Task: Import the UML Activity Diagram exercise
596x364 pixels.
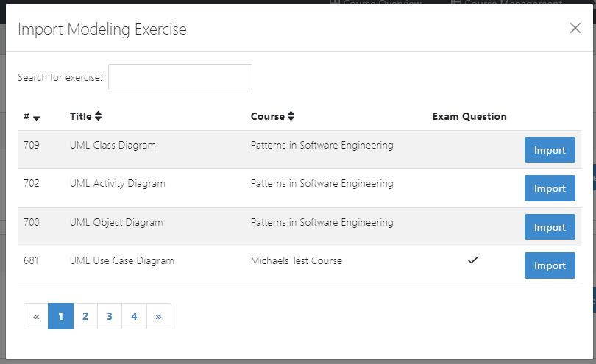Action: click(x=549, y=188)
